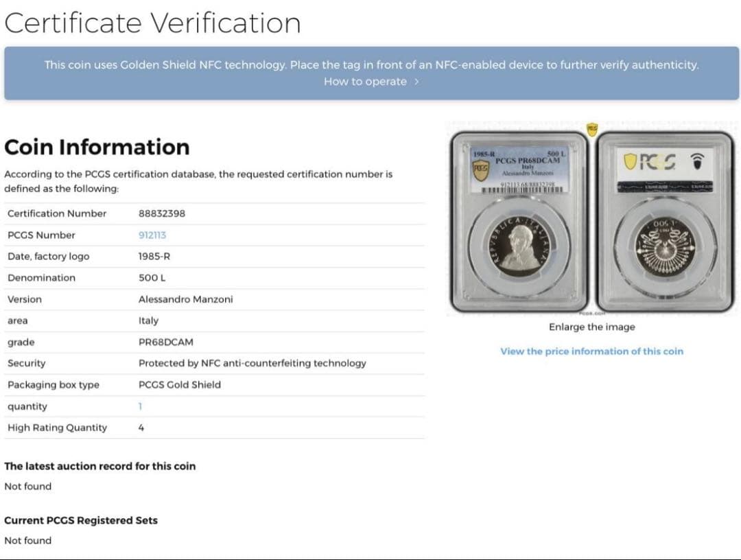Click the black holographic strip on the reverse slab
This screenshot has width=741, height=560.
tap(664, 186)
